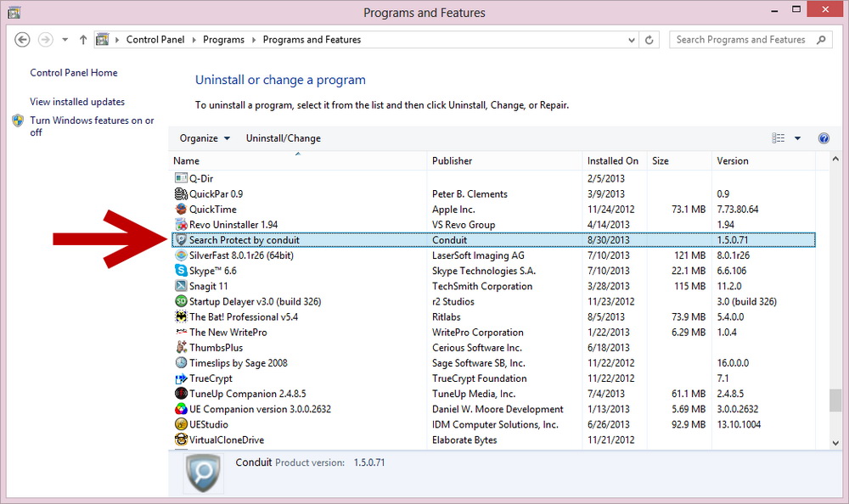The height and width of the screenshot is (504, 849).
Task: Click the Apple Inc. publisher cell
Action: pyautogui.click(x=453, y=209)
